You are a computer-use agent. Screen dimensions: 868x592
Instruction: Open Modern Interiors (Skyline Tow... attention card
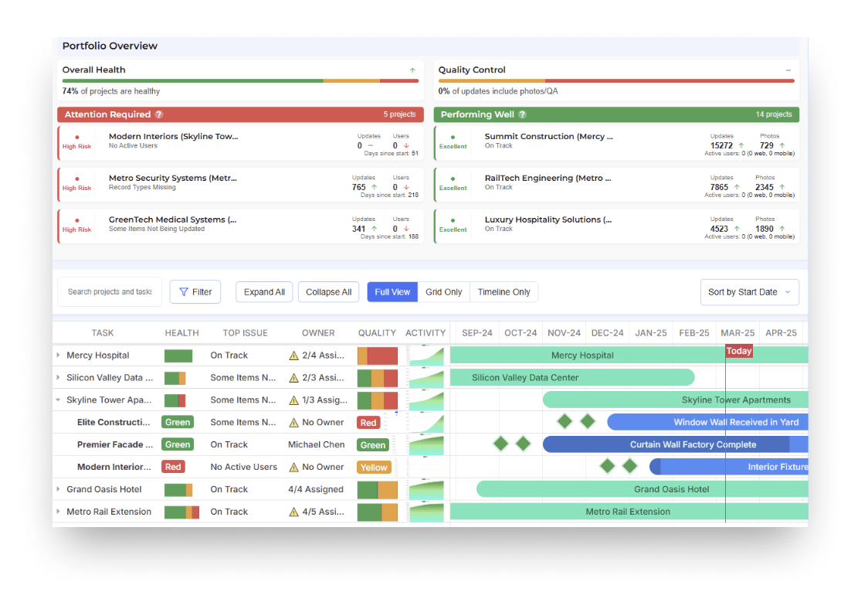[240, 143]
